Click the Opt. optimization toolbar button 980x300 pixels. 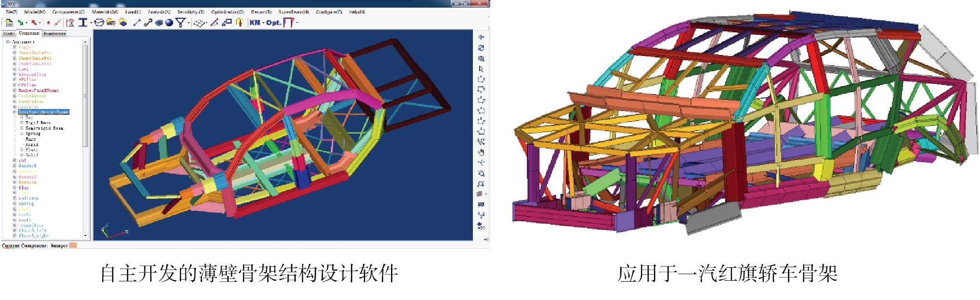273,23
